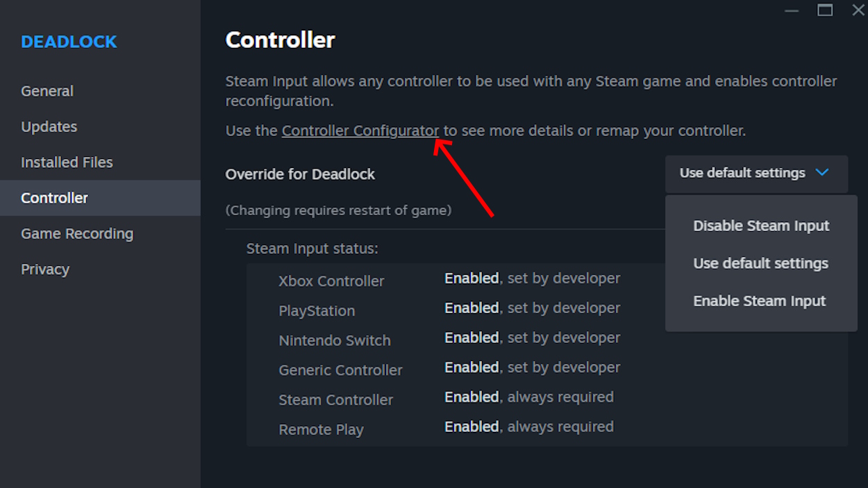Open Game Recording settings
Image resolution: width=868 pixels, height=488 pixels.
(77, 233)
